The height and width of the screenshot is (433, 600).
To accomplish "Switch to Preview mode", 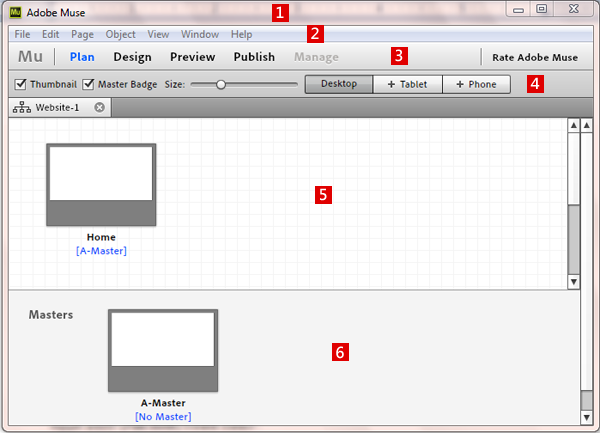I will [x=192, y=57].
